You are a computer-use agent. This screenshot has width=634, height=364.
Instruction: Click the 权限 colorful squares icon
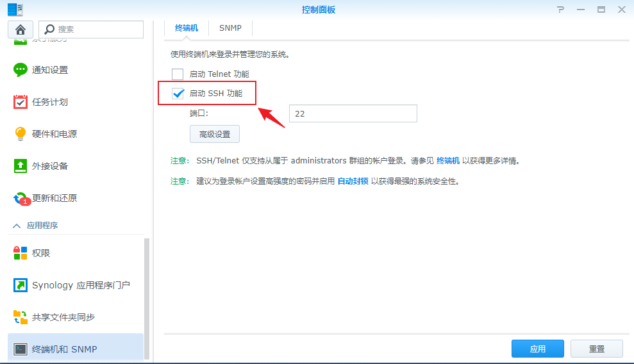pos(21,253)
